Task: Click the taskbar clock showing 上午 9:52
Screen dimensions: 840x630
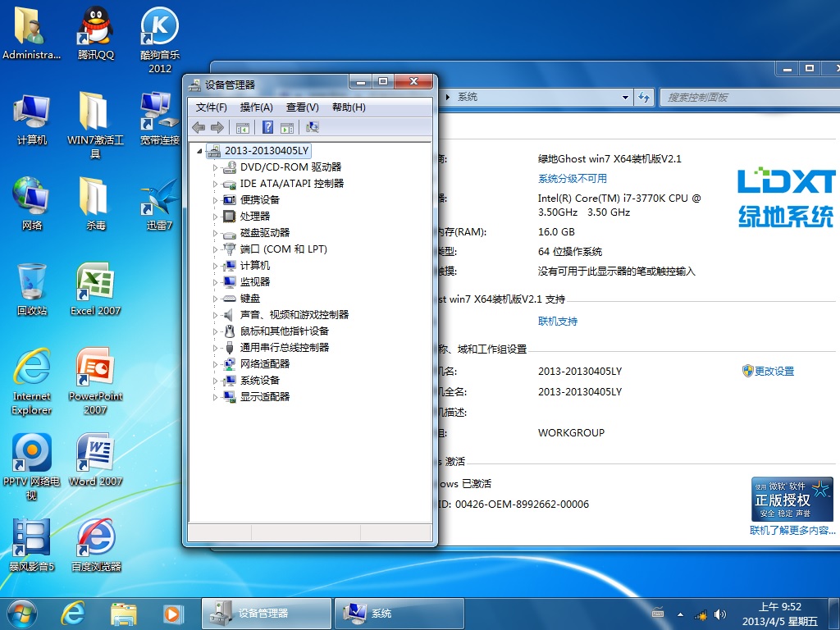Action: point(780,614)
